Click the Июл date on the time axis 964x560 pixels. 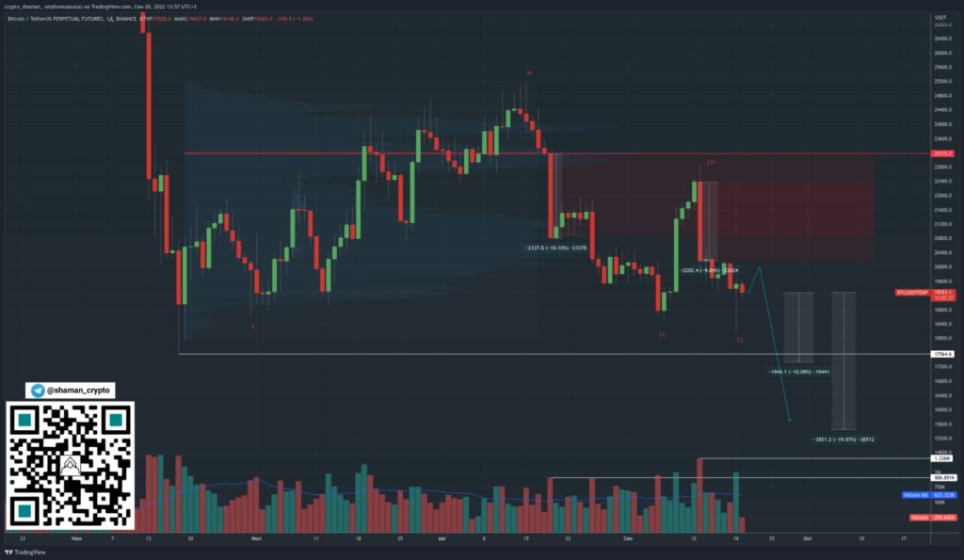coord(255,540)
